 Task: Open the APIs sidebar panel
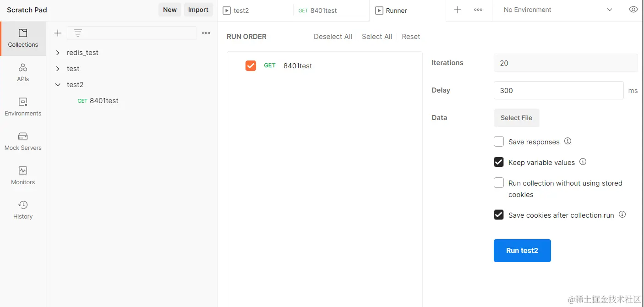(23, 73)
